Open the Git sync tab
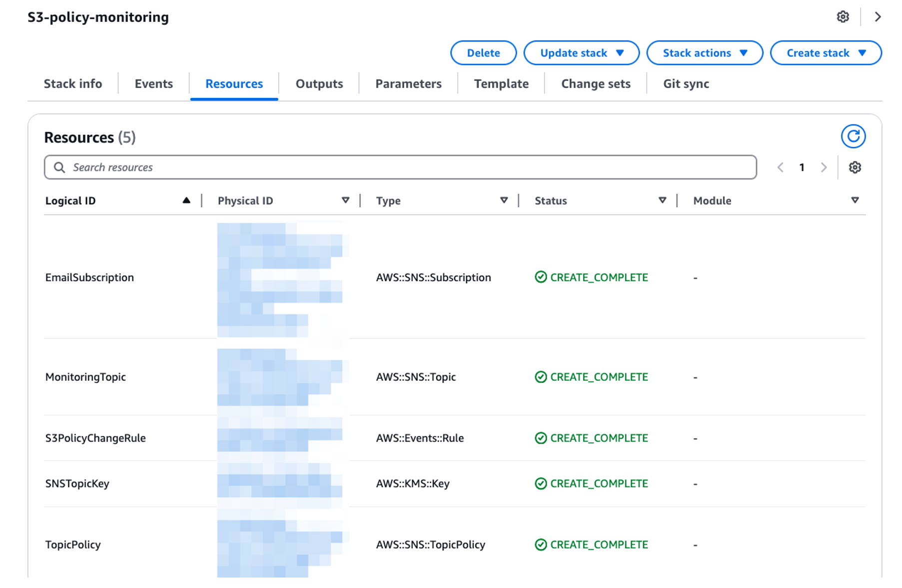The height and width of the screenshot is (588, 902). pyautogui.click(x=686, y=84)
